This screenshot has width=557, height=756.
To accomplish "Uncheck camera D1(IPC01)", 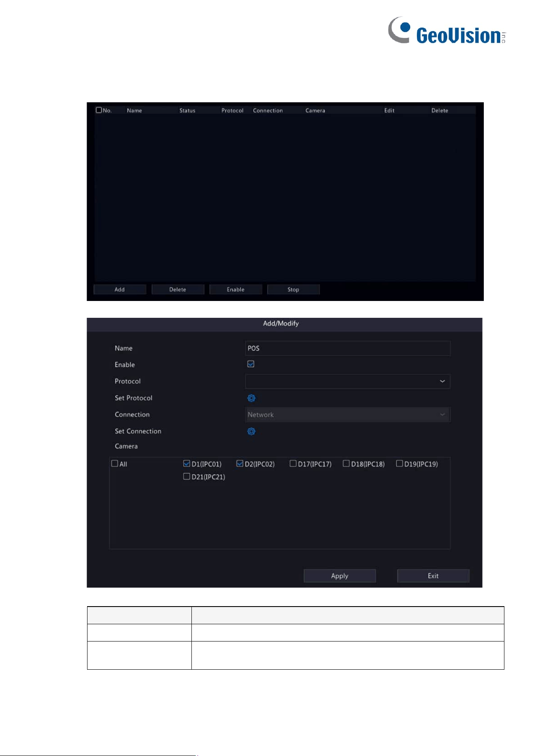I will 186,463.
